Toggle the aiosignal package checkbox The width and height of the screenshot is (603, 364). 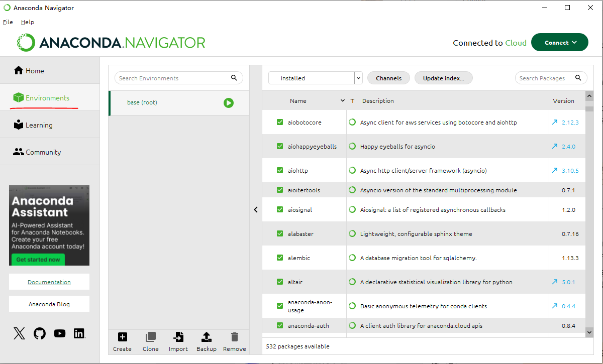(280, 209)
